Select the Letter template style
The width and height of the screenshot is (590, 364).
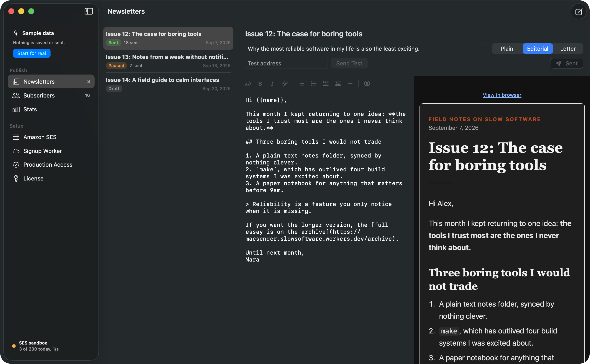click(568, 49)
